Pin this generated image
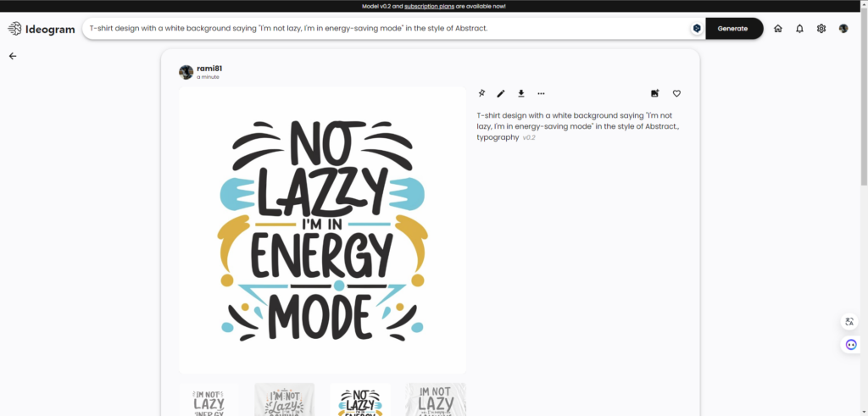The image size is (868, 416). click(481, 93)
